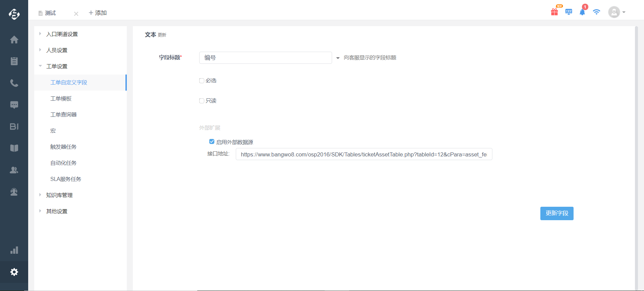Expand the 入口渠道设置 tree section

tap(40, 34)
